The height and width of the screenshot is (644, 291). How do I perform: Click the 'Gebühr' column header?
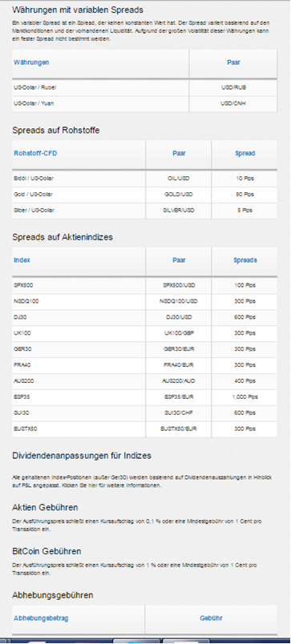click(x=212, y=618)
